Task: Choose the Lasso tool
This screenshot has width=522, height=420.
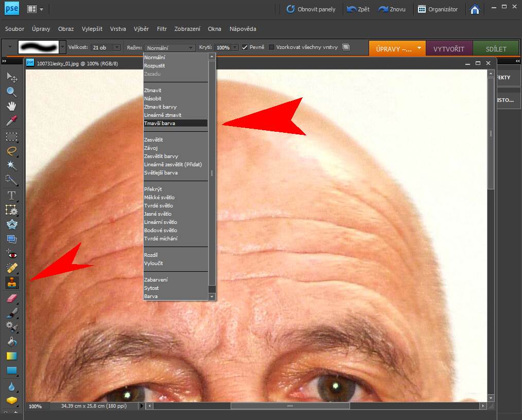Action: click(x=11, y=151)
